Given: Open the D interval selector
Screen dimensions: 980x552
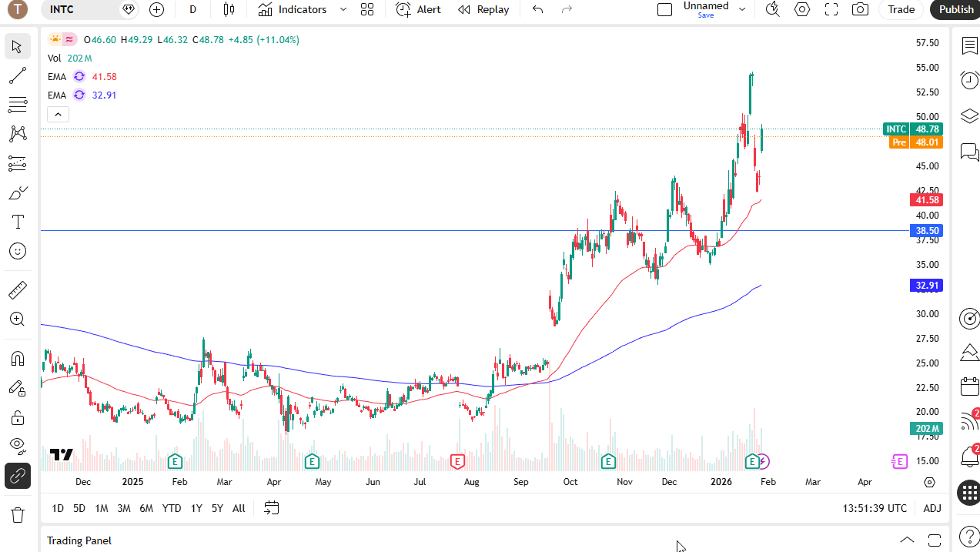Looking at the screenshot, I should click(192, 9).
